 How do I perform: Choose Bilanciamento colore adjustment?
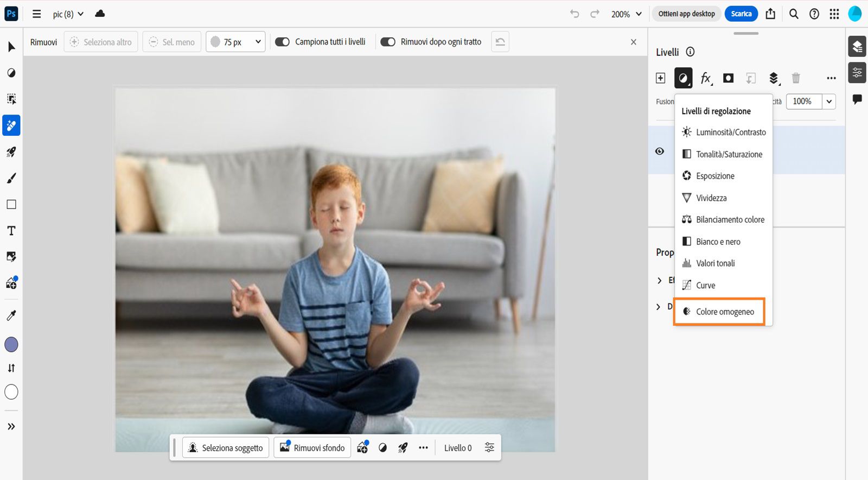coord(724,219)
